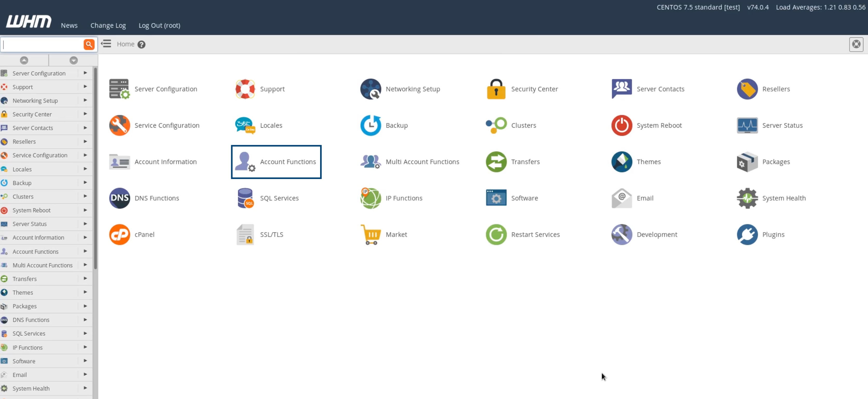Click Transfers in the sidebar list

click(25, 279)
